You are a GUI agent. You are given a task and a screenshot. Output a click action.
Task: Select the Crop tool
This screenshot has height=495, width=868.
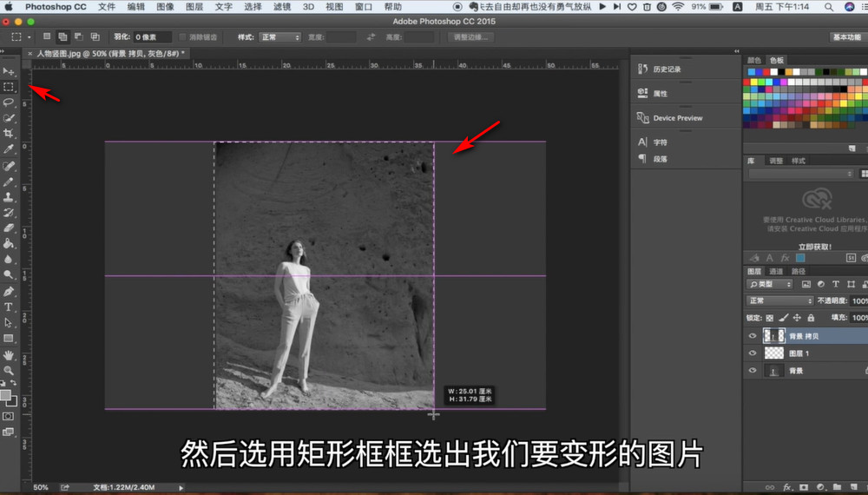click(x=9, y=134)
